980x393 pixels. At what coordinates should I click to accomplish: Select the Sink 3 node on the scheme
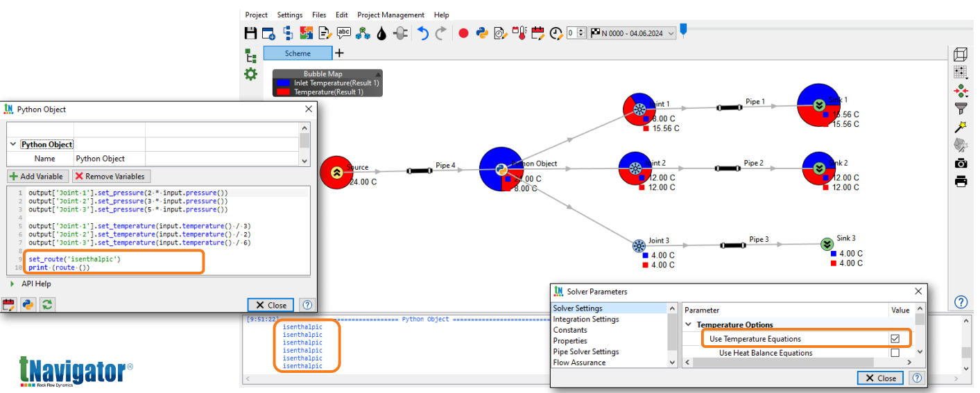[827, 244]
